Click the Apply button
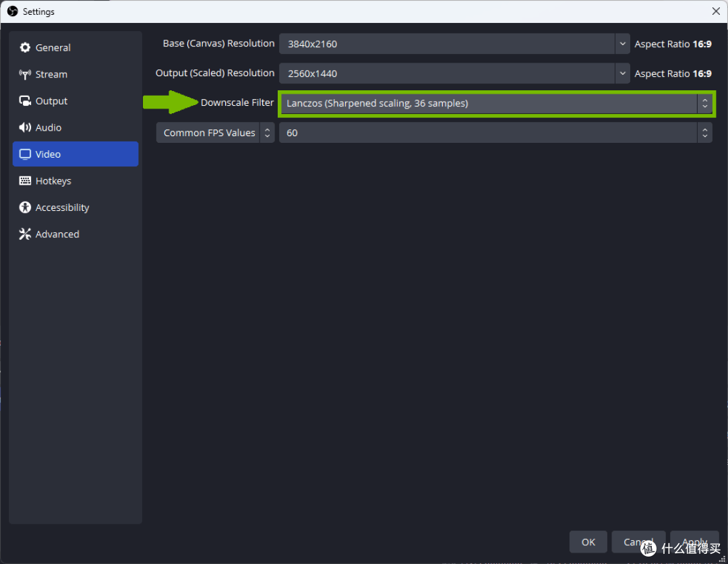 pyautogui.click(x=694, y=542)
